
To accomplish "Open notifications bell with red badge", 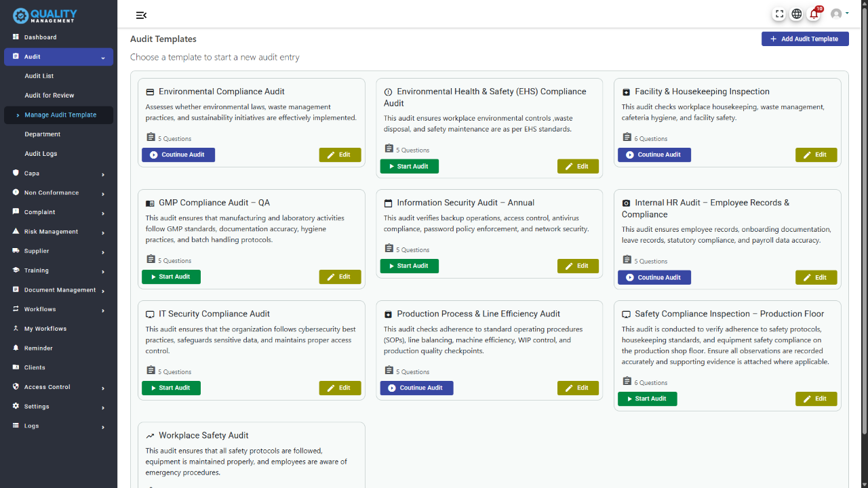I will (x=814, y=14).
